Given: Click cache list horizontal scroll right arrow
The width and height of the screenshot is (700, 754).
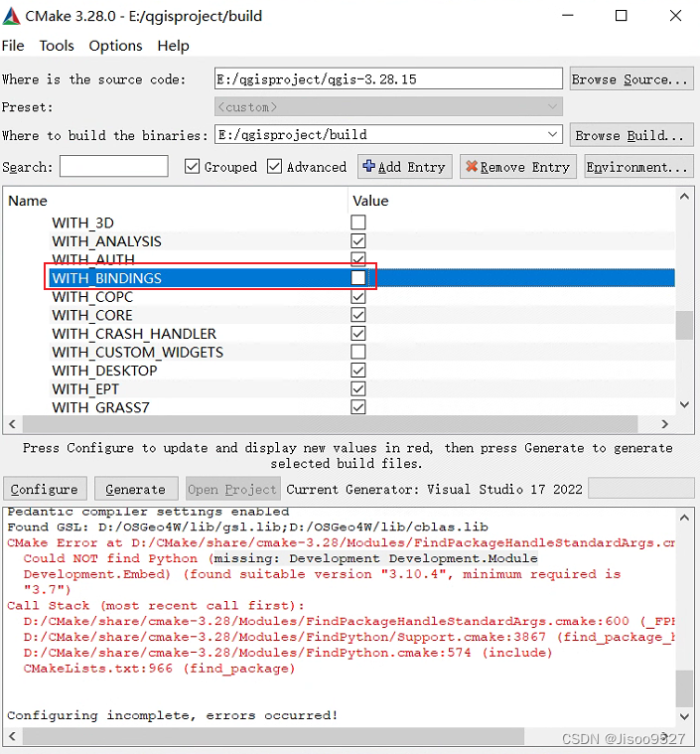Looking at the screenshot, I should click(665, 424).
